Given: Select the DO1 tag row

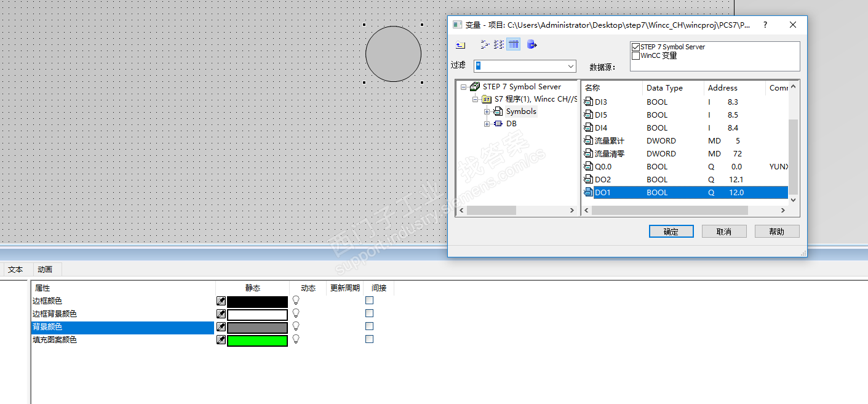Looking at the screenshot, I should click(x=685, y=193).
